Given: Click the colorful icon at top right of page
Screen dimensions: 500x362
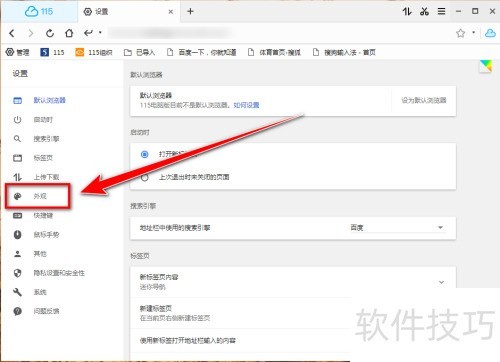Looking at the screenshot, I should click(x=485, y=66).
